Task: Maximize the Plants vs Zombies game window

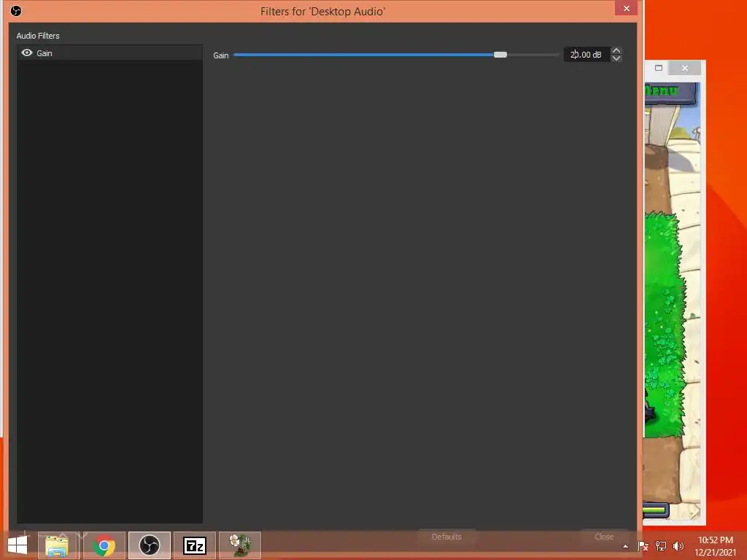Action: tap(659, 68)
